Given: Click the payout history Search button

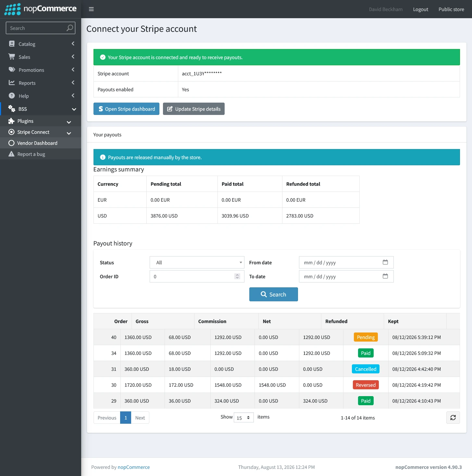Looking at the screenshot, I should click(x=274, y=294).
